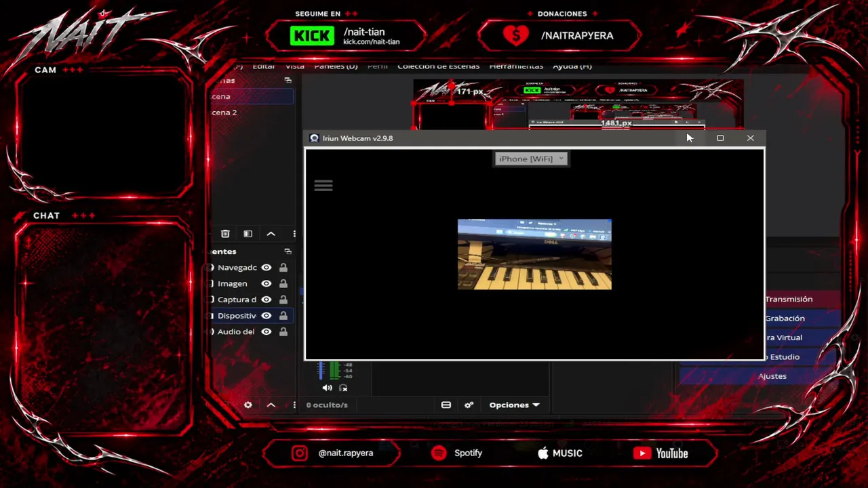Click the donations heart icon
The height and width of the screenshot is (488, 868).
(x=515, y=35)
